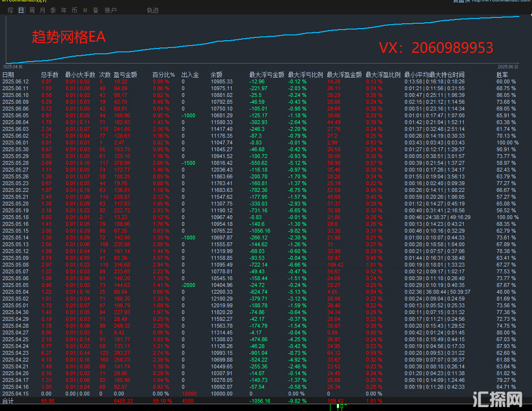This screenshot has width=532, height=411.
Task: Switch to the 年 yearly tab
Action: [x=64, y=10]
